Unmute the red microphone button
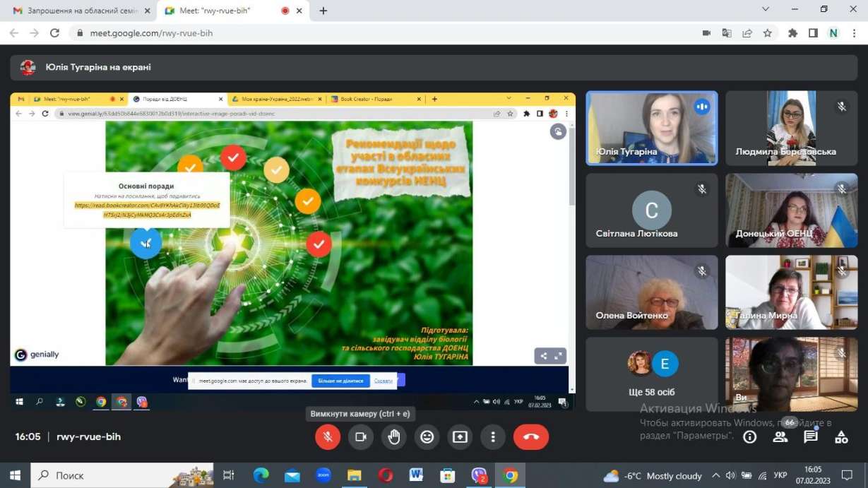The height and width of the screenshot is (488, 868). click(x=328, y=437)
